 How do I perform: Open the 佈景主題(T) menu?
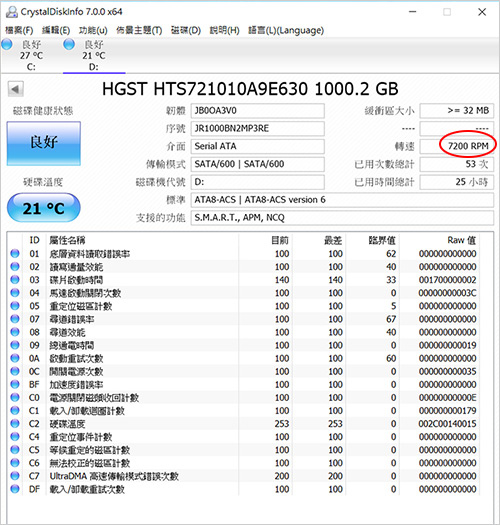(139, 30)
